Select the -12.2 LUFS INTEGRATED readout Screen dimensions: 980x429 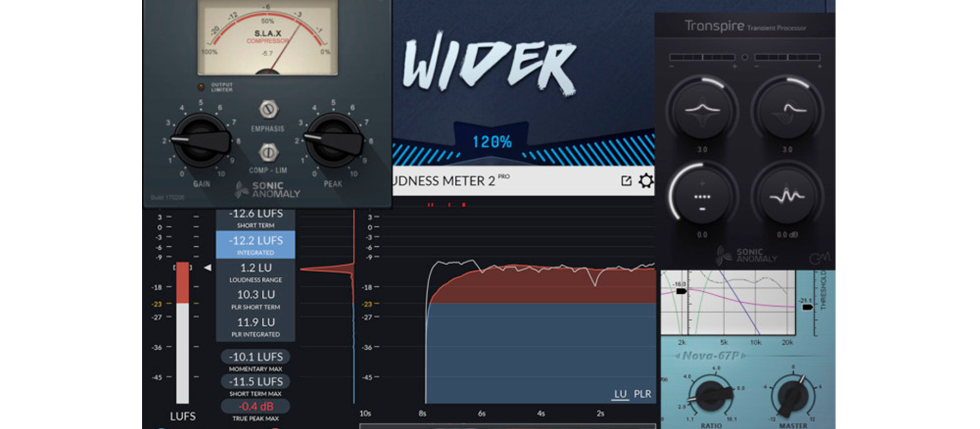255,245
